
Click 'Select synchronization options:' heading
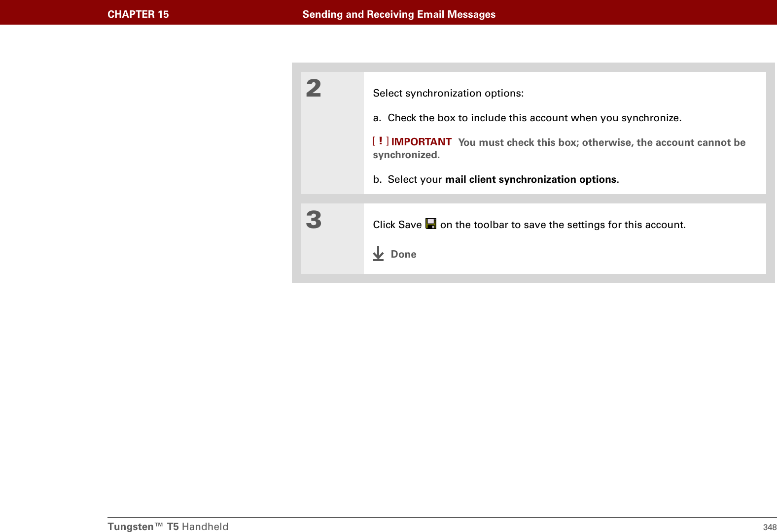click(x=448, y=93)
